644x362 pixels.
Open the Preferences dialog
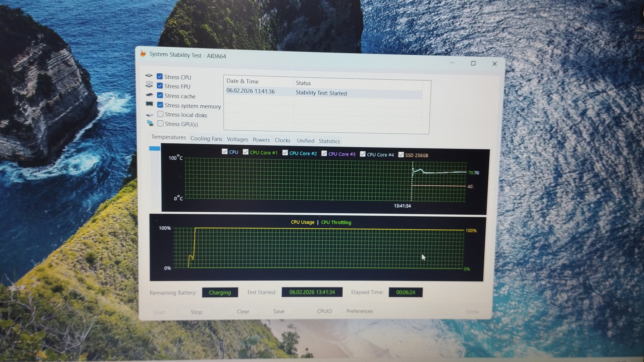(360, 311)
